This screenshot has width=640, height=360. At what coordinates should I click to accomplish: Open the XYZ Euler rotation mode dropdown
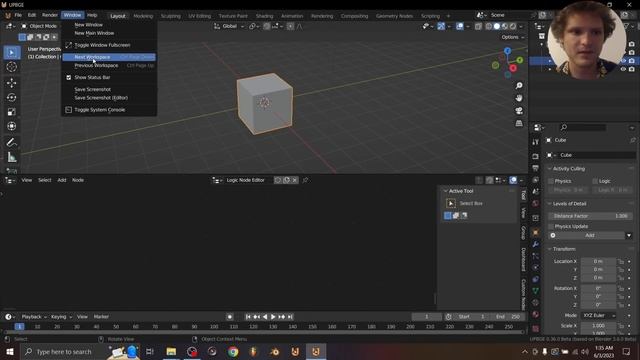click(x=599, y=316)
